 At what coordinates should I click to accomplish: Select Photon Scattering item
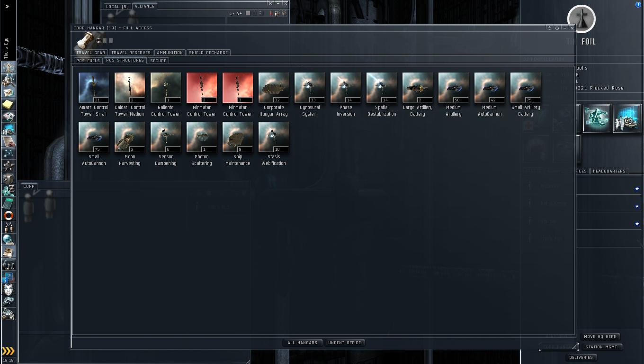pyautogui.click(x=202, y=144)
